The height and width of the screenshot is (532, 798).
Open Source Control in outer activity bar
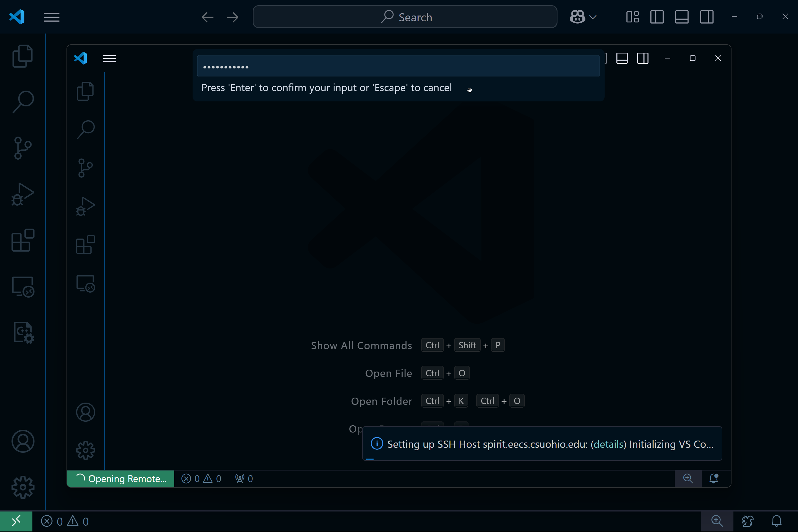pyautogui.click(x=23, y=148)
